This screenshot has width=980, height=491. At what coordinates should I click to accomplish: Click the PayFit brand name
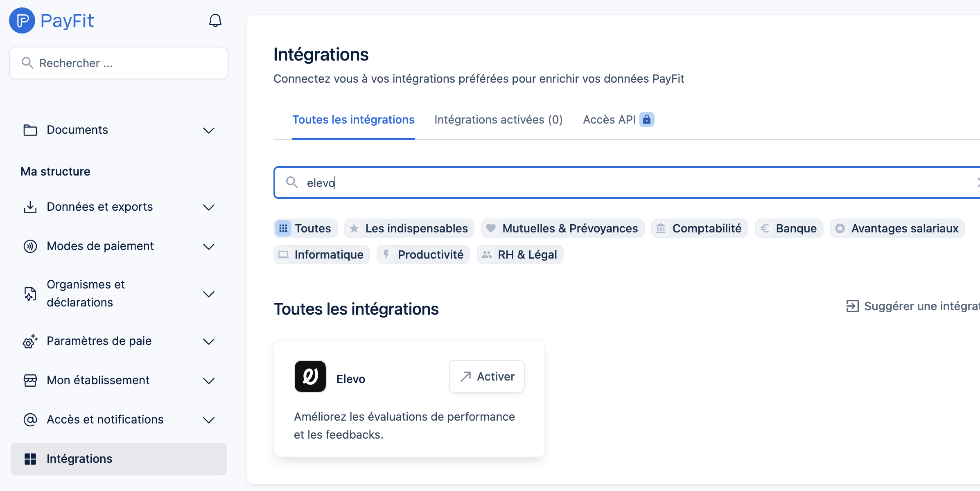pyautogui.click(x=67, y=20)
